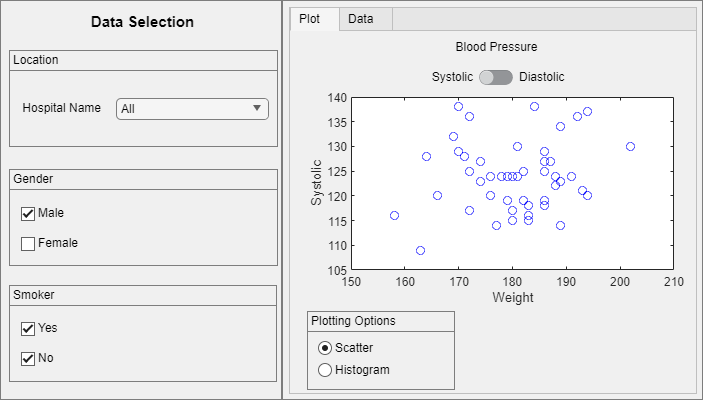Click the scatter point at weight 202
Image resolution: width=703 pixels, height=400 pixels.
point(631,146)
